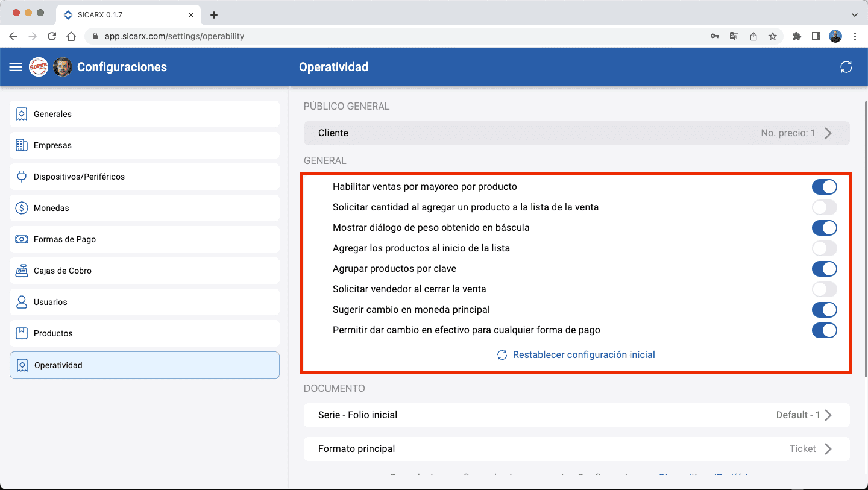The image size is (868, 490).
Task: Toggle Agrupar productos por clave off
Action: [x=824, y=269]
